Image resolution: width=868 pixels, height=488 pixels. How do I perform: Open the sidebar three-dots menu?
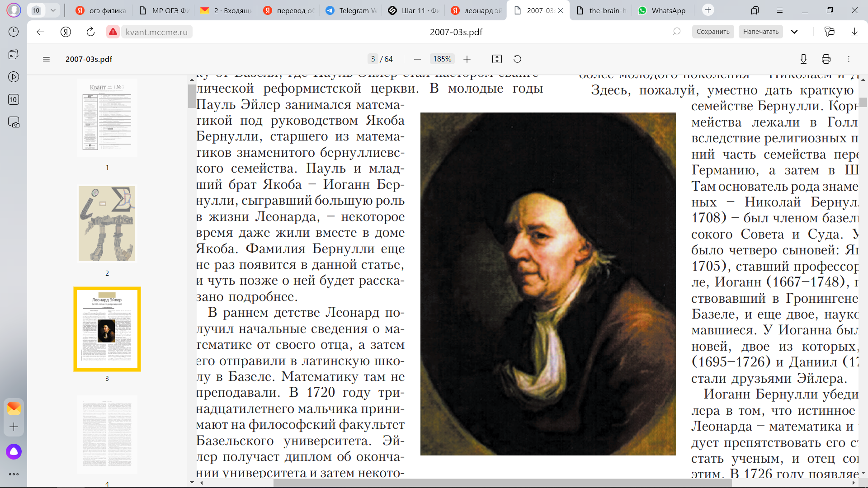pyautogui.click(x=14, y=474)
